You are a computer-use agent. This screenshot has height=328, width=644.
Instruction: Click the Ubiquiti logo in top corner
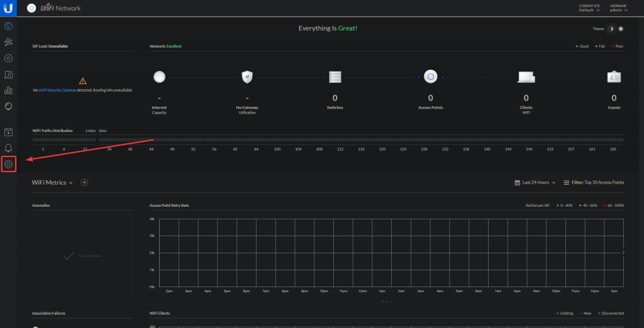click(x=8, y=8)
